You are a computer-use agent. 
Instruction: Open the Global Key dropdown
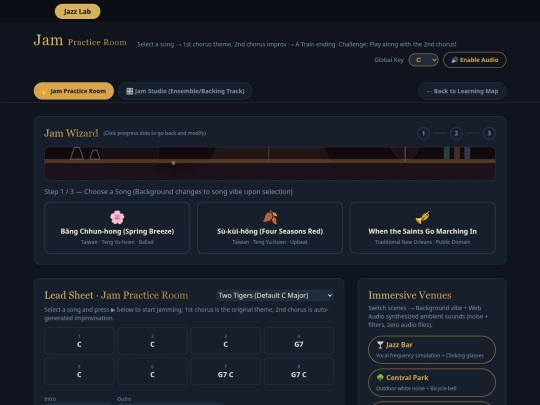[x=423, y=60]
